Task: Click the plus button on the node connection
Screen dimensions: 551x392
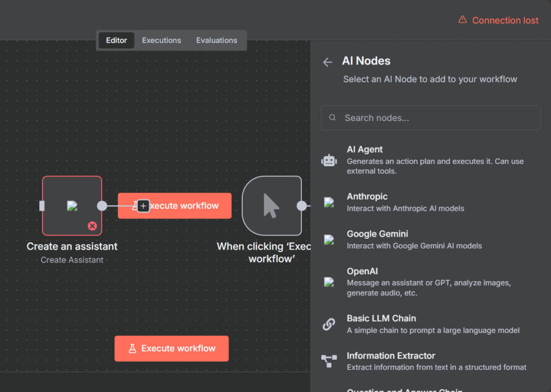Action: point(143,206)
